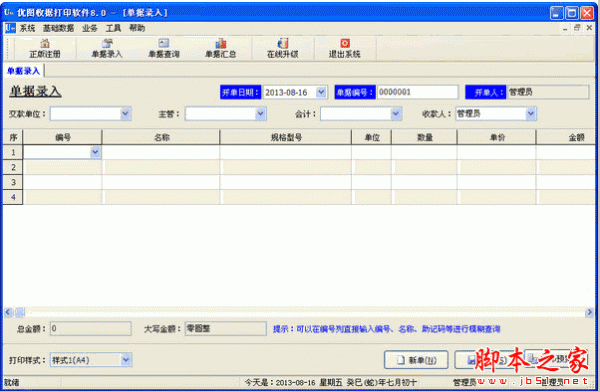Click the app icon left of 系统 menu
This screenshot has height=392, width=600.
pyautogui.click(x=10, y=28)
